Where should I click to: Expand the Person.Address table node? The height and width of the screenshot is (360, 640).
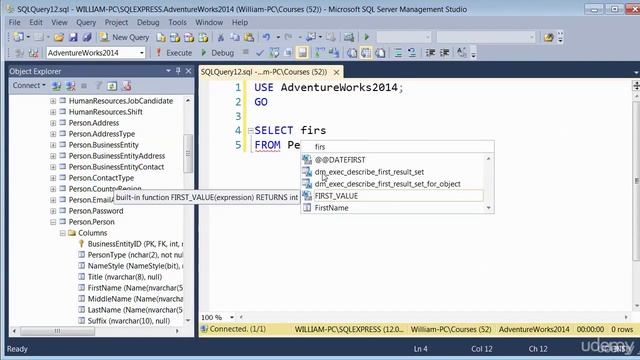click(53, 123)
